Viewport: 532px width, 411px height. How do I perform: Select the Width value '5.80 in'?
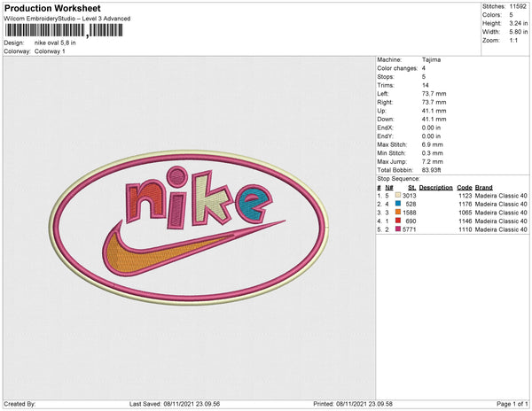[x=519, y=32]
